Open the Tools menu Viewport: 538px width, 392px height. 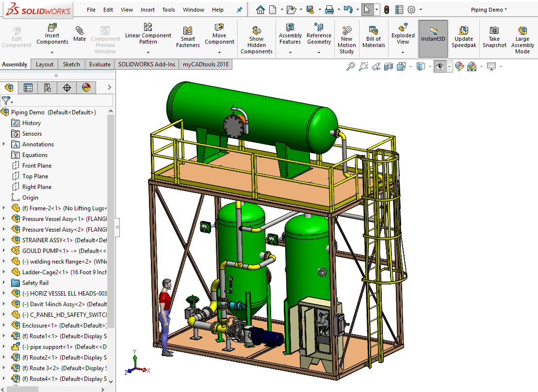(168, 9)
